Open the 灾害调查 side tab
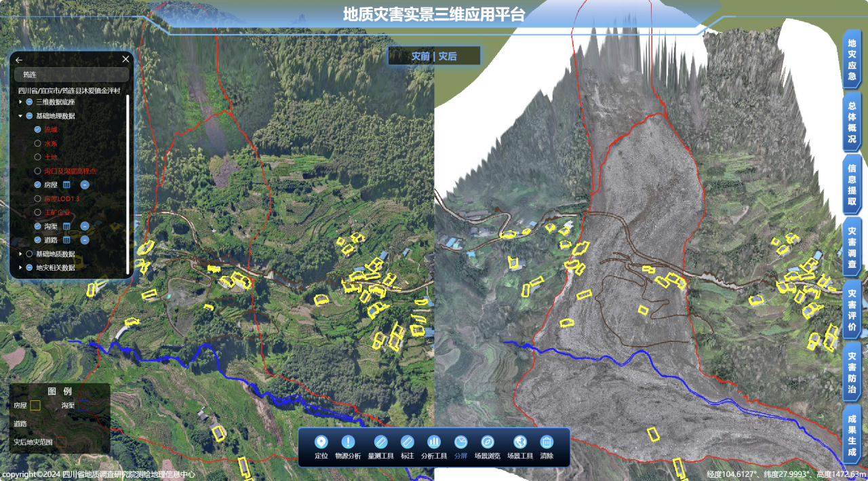This screenshot has height=481, width=868. coord(852,247)
